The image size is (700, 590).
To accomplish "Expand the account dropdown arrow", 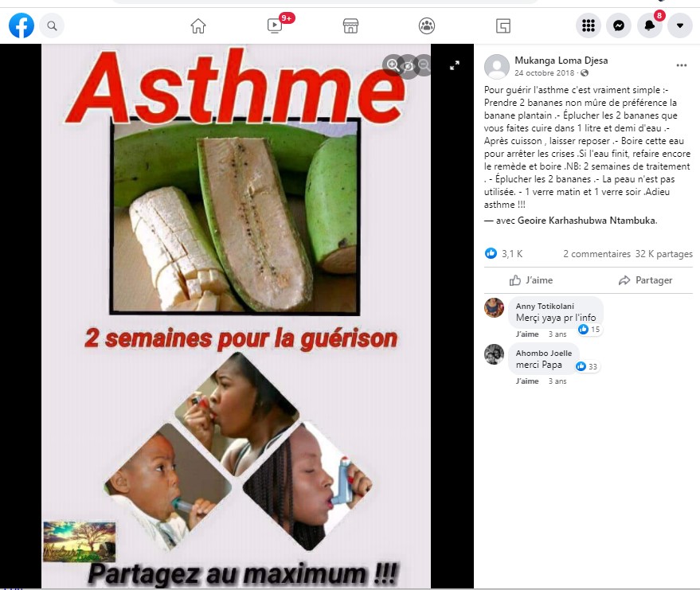I will (680, 26).
